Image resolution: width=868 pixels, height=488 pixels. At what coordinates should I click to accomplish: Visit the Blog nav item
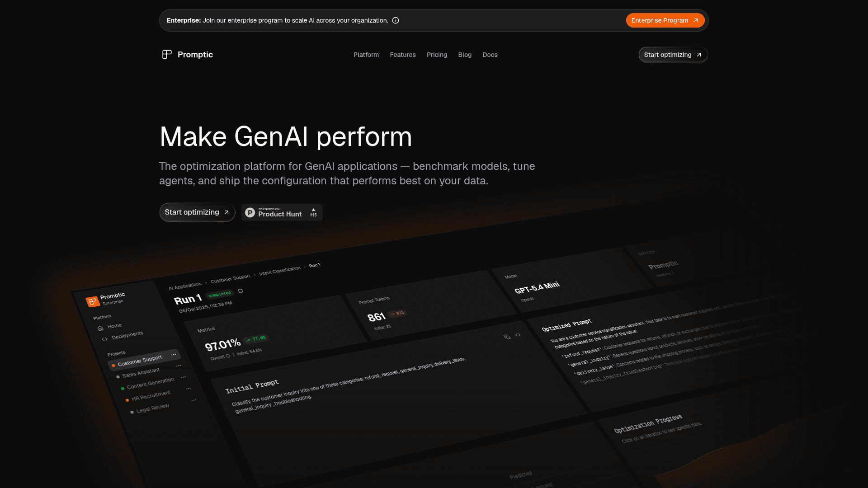click(x=465, y=55)
